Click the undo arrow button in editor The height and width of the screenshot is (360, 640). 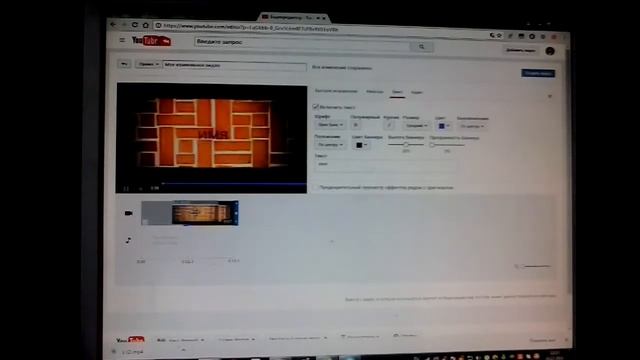[x=124, y=64]
